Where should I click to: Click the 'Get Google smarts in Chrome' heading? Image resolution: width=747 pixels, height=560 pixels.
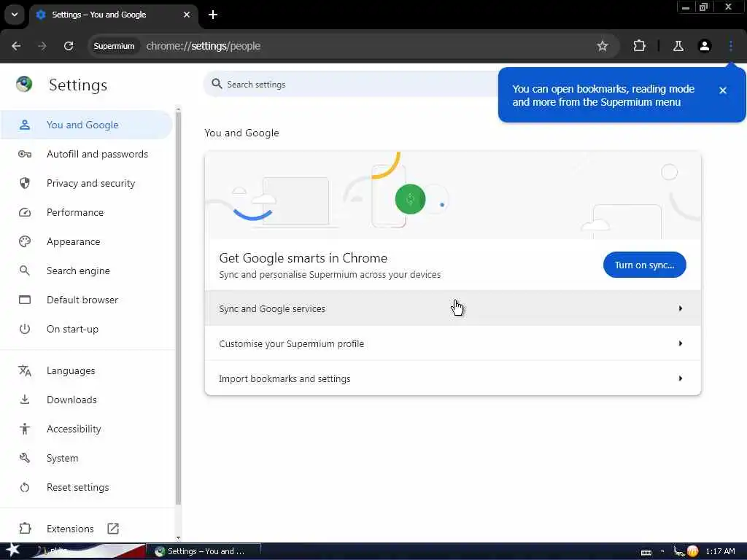click(x=303, y=258)
